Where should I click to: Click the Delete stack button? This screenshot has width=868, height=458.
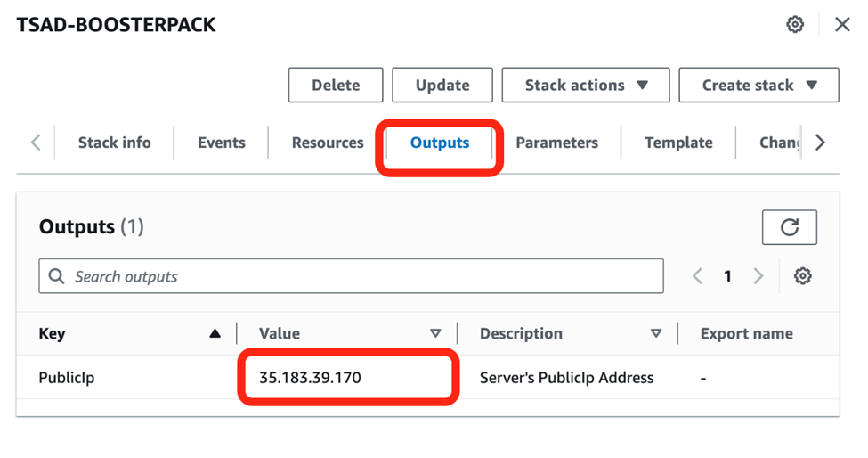click(336, 86)
